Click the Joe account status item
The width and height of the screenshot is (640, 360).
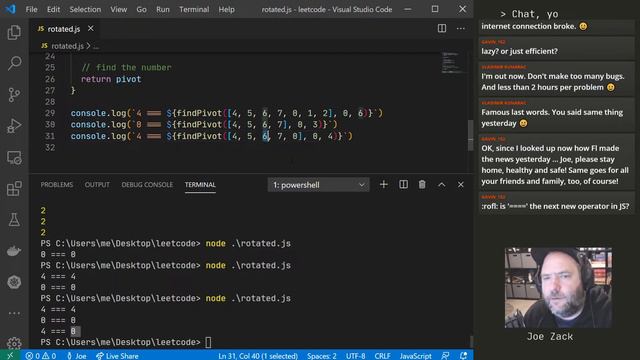(x=76, y=356)
